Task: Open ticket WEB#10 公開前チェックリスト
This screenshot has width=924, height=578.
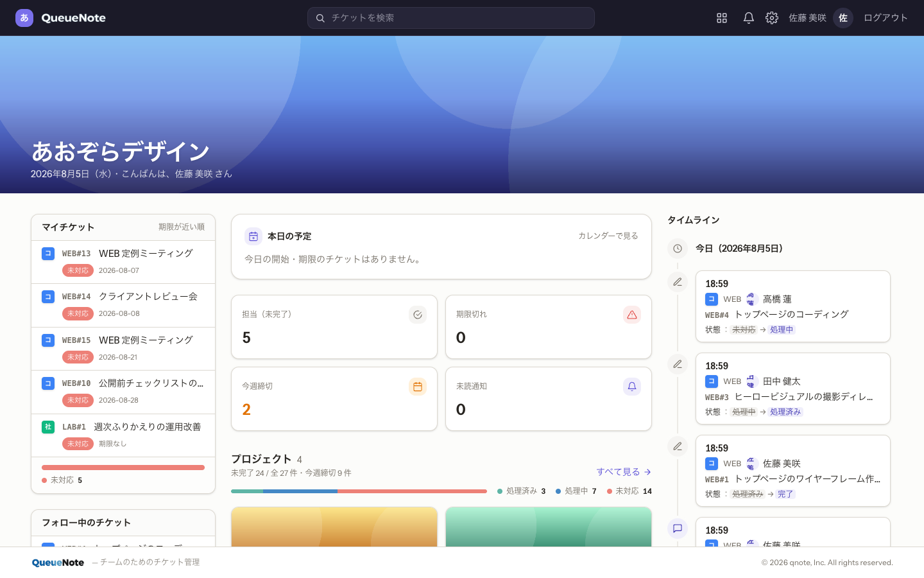Action: coord(123,392)
